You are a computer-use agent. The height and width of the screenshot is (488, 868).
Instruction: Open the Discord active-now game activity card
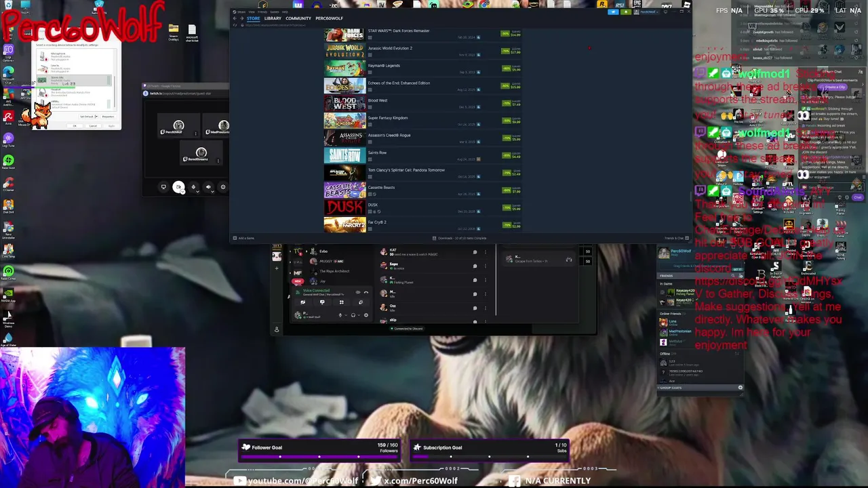pos(539,259)
